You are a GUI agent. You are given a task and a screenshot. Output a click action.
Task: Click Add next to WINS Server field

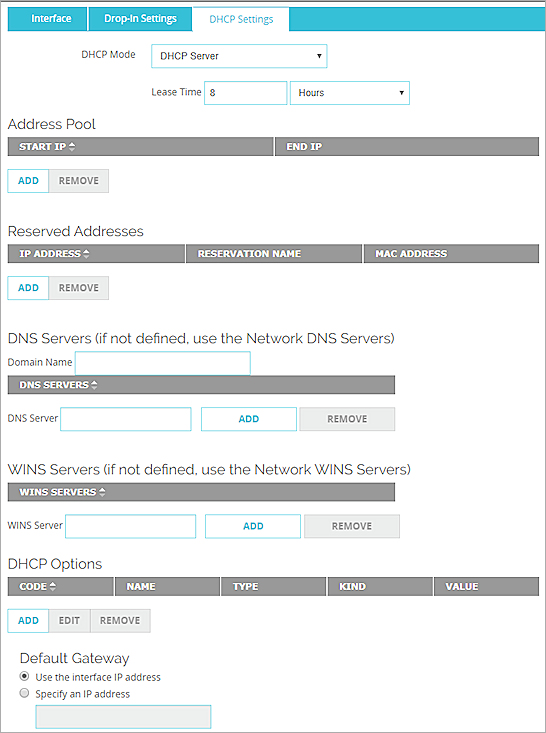(253, 526)
